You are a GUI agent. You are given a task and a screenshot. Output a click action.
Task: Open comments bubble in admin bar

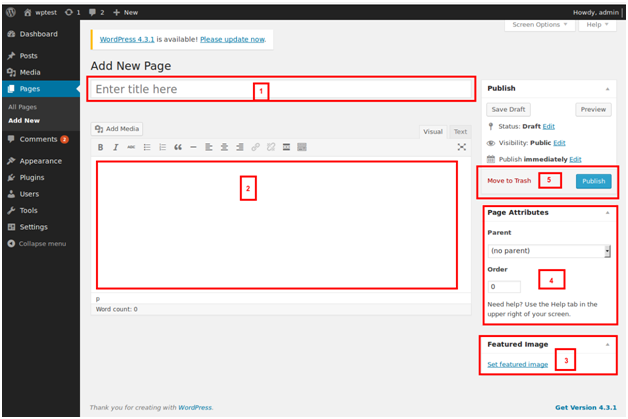(x=97, y=12)
